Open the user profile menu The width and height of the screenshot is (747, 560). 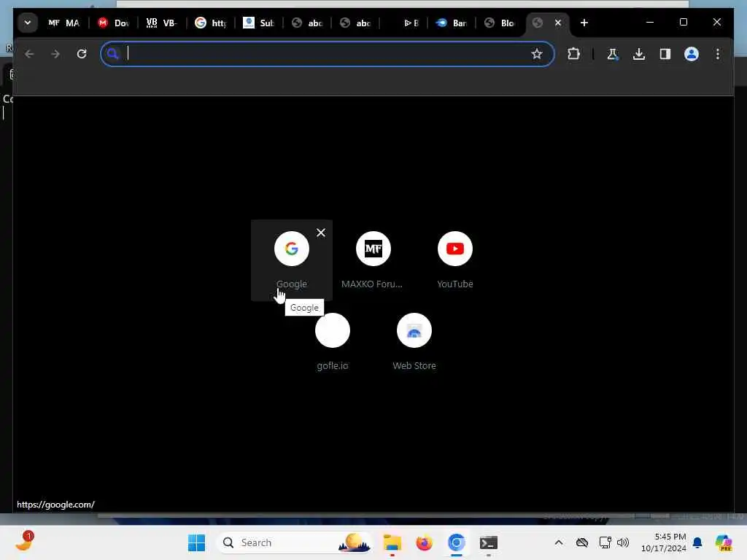692,54
